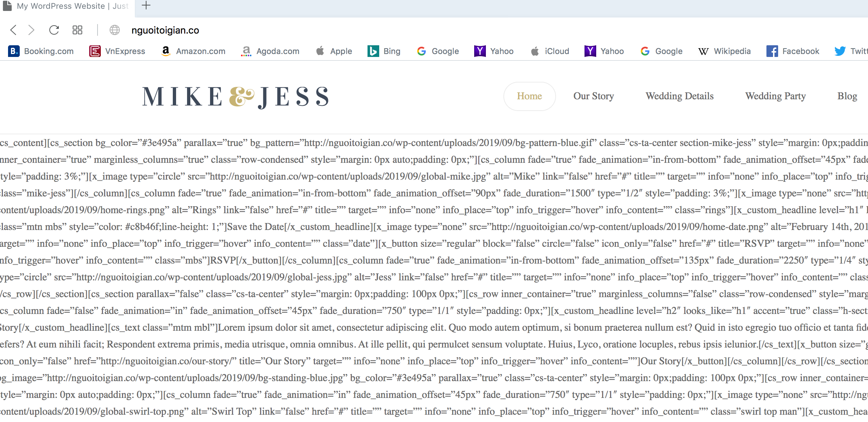Screen dimensions: 868x422
Task: Select the My WordPress Website tab
Action: [x=67, y=6]
